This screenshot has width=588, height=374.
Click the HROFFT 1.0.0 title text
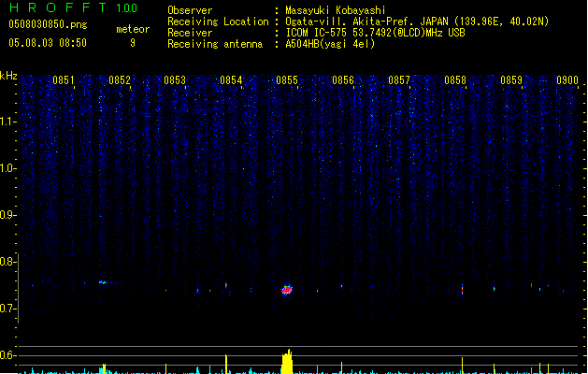point(74,7)
